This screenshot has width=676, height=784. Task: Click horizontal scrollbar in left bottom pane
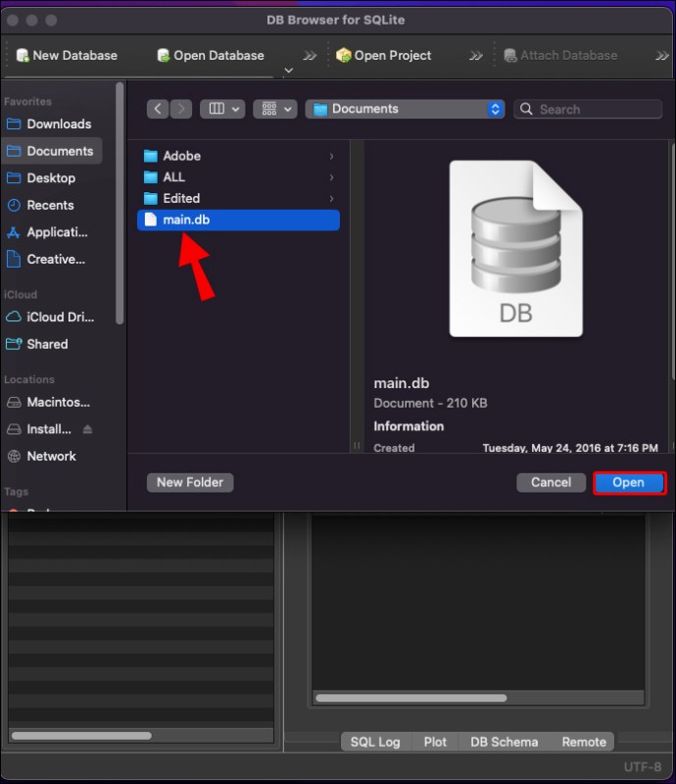click(x=81, y=736)
